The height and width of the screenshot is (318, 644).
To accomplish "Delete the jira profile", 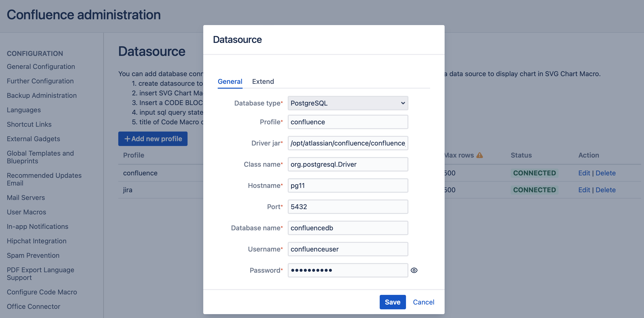I will (x=605, y=190).
